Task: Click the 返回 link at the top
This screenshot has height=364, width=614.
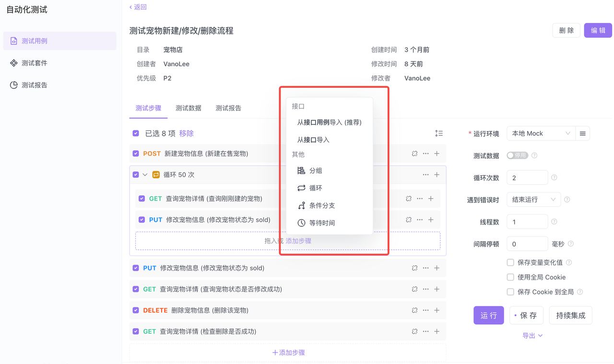Action: coord(138,7)
